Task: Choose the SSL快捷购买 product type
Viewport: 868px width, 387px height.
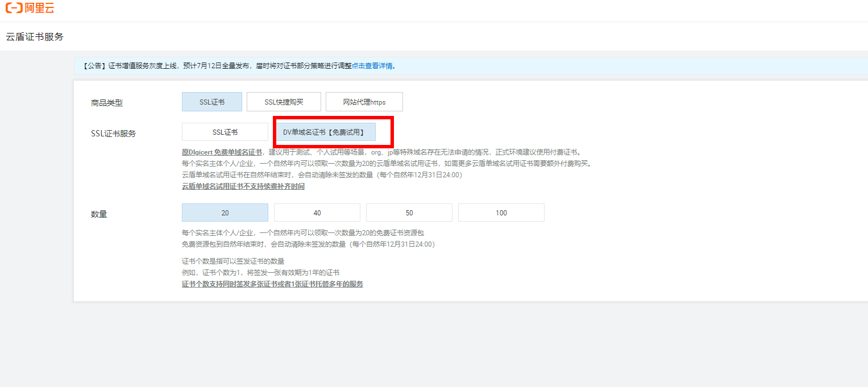Action: [x=284, y=102]
